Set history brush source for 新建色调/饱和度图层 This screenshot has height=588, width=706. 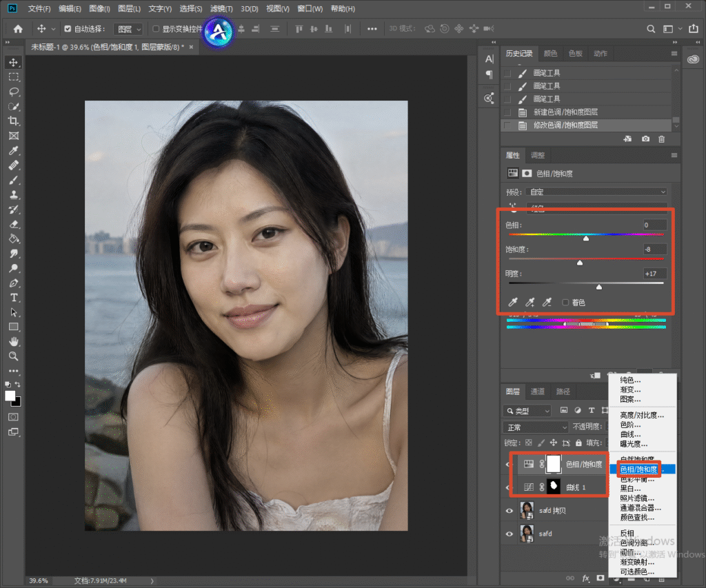coord(507,112)
